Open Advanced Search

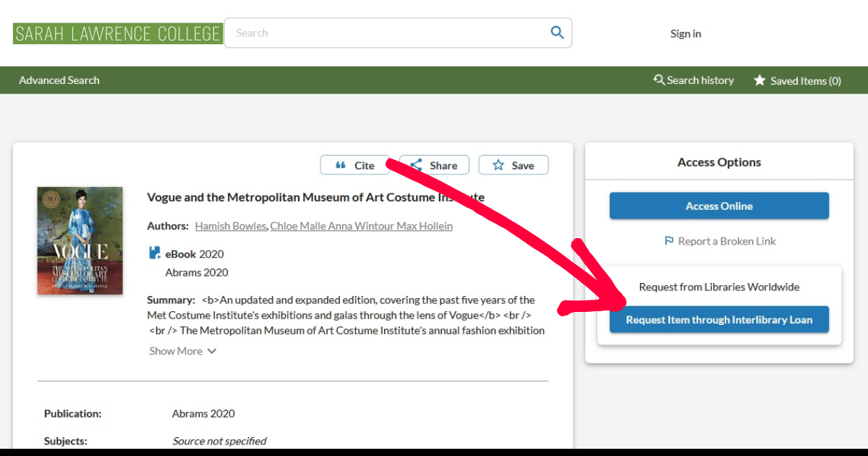point(59,80)
